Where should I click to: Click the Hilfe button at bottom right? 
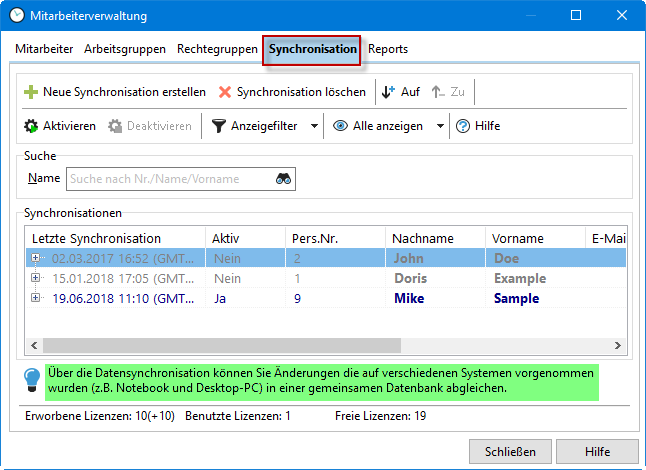click(x=597, y=451)
